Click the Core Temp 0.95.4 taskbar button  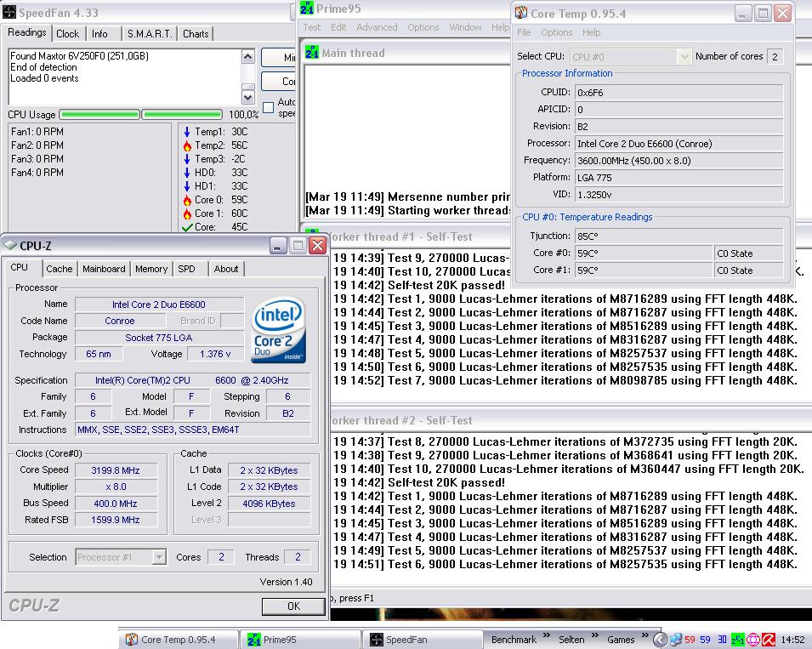pos(179,640)
